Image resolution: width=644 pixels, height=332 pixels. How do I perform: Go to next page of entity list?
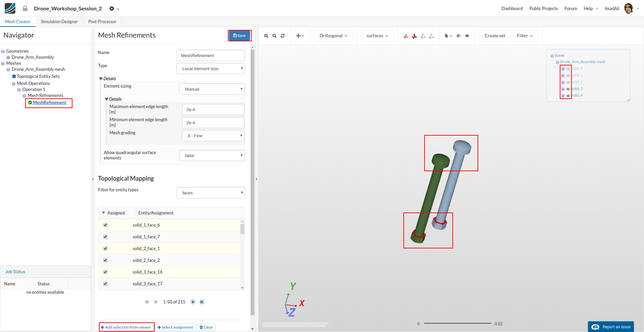(x=193, y=302)
